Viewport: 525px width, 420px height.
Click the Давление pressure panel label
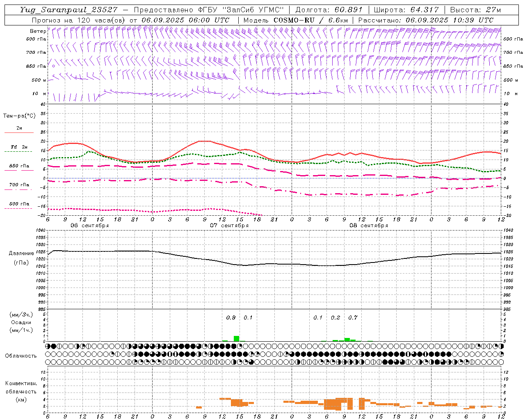pyautogui.click(x=21, y=253)
